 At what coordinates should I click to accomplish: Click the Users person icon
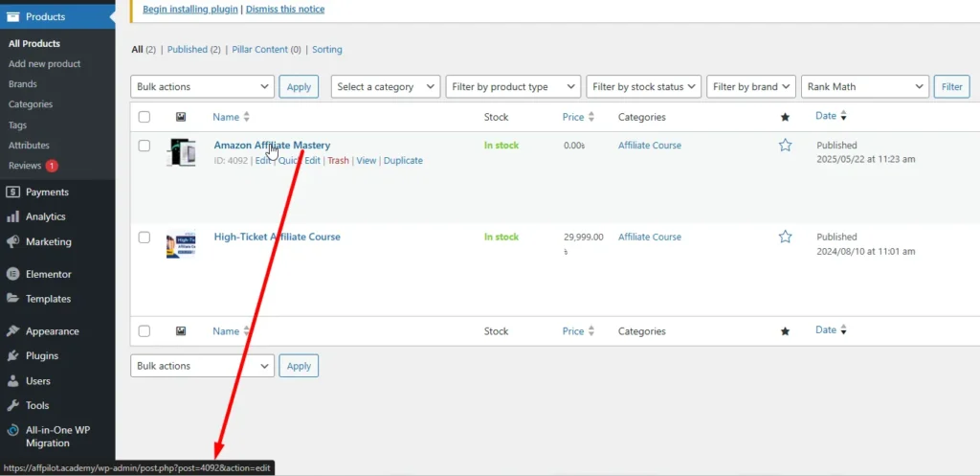[x=12, y=380]
